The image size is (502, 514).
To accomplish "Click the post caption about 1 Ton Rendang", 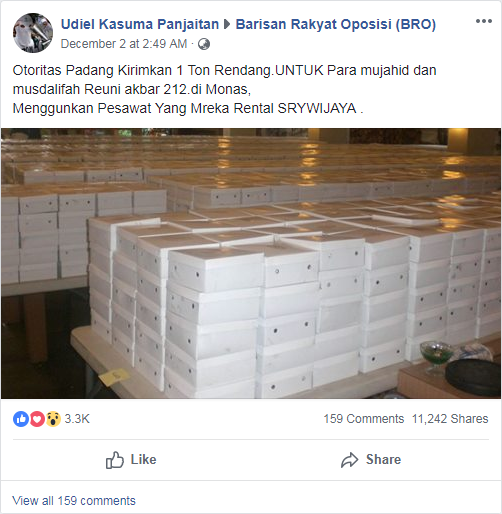I will click(225, 89).
